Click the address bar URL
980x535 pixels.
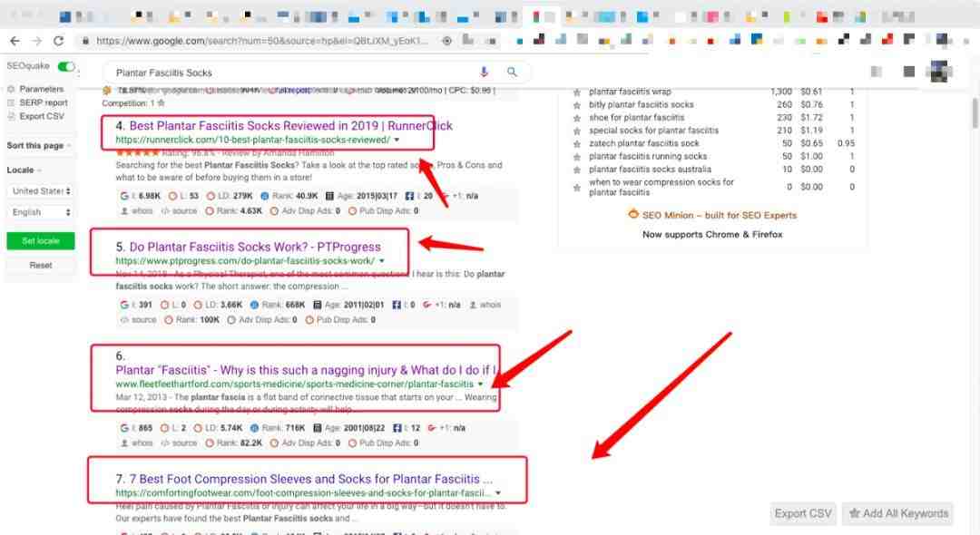coord(261,41)
